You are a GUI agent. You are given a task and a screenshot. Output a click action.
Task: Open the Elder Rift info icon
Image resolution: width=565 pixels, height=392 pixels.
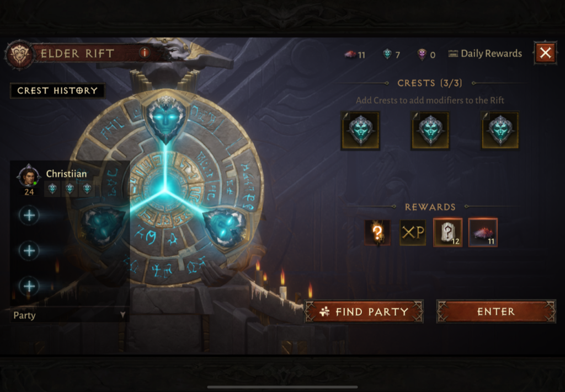point(145,53)
